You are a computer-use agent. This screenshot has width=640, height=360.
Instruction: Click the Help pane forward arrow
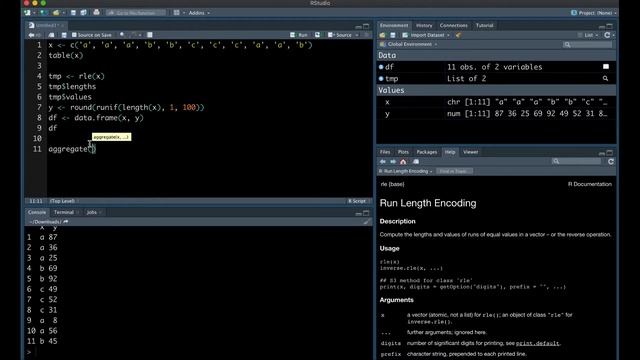(393, 162)
